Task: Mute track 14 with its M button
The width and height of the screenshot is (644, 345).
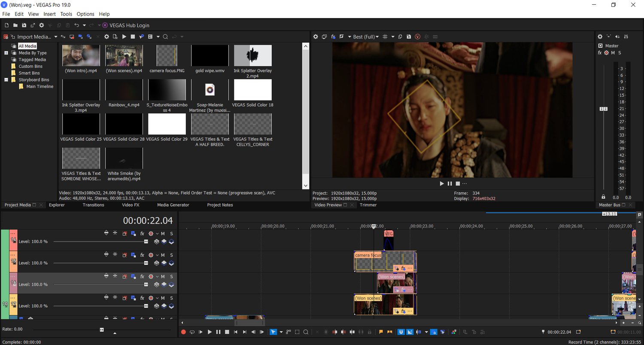Action: [x=163, y=233]
